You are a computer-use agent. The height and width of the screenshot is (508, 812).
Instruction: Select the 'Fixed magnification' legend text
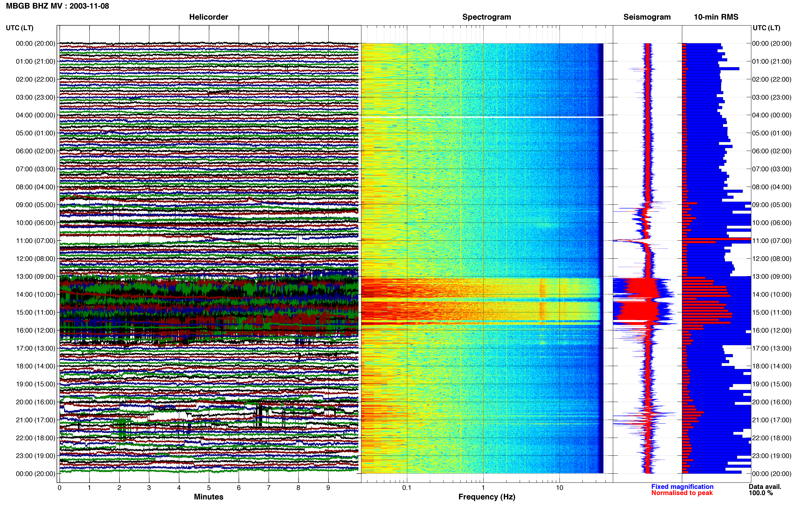[x=682, y=486]
